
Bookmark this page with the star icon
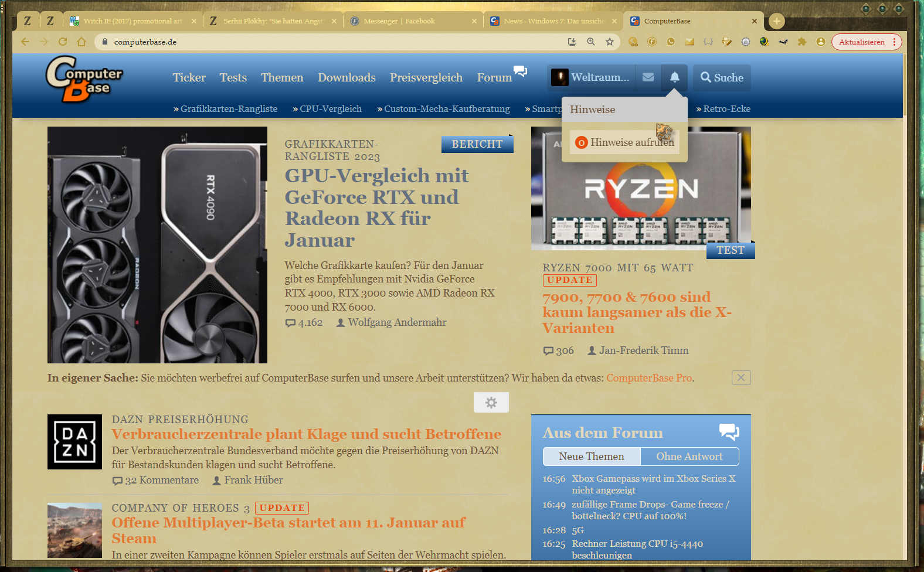pos(610,42)
